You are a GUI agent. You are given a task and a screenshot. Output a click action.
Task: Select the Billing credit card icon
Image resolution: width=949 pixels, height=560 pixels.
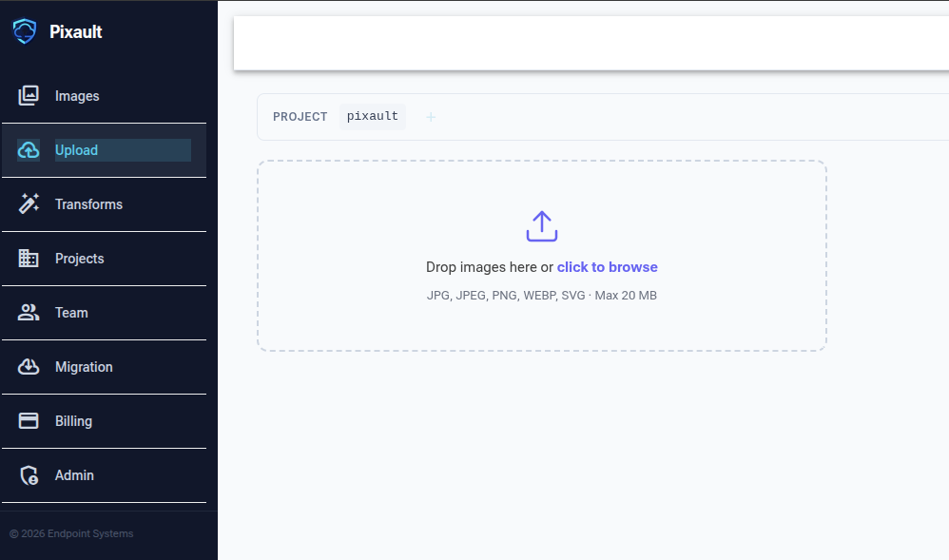pos(29,420)
